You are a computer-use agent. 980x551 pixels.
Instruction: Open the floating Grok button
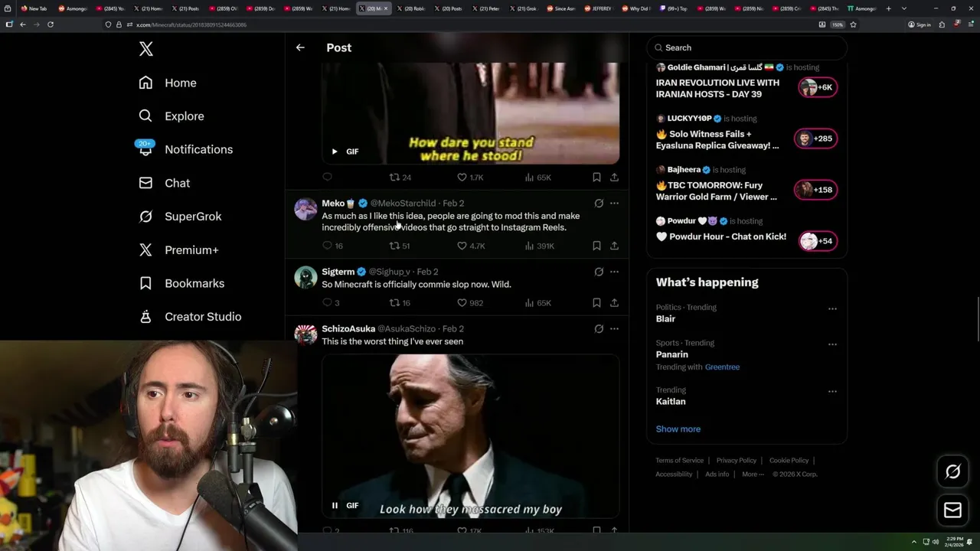(x=952, y=472)
